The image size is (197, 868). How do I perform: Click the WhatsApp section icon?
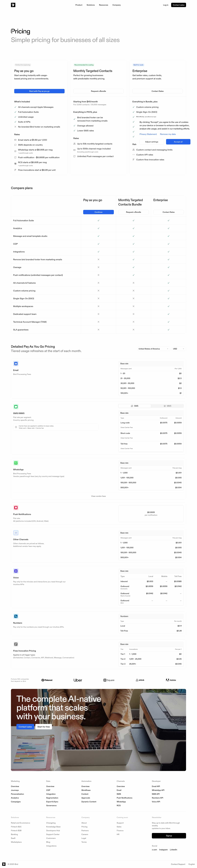point(16,463)
